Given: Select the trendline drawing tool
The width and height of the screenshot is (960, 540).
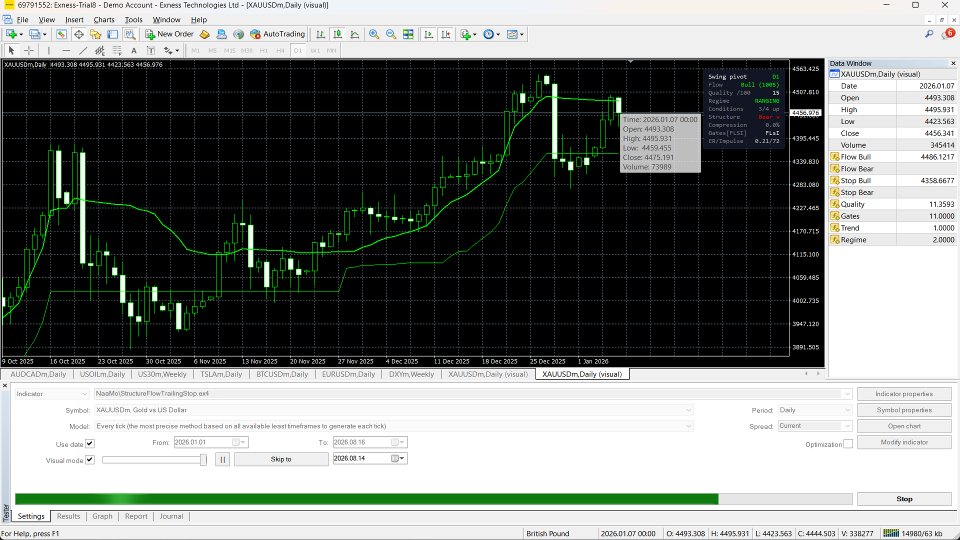Looking at the screenshot, I should pyautogui.click(x=83, y=50).
